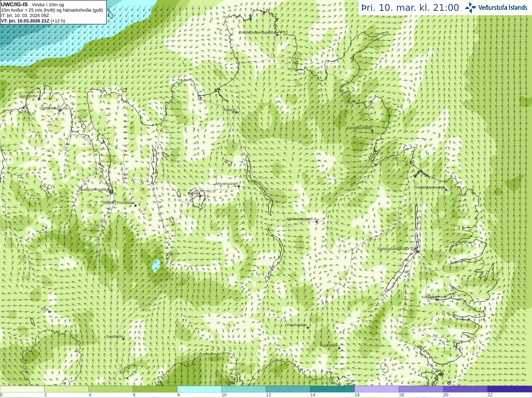Select the Reykir í Fnjóskadal station dot

(135, 205)
